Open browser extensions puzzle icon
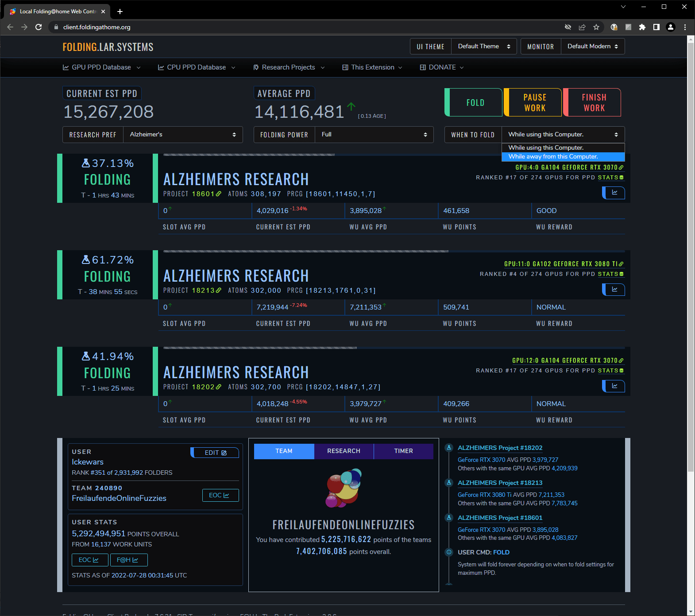695x616 pixels. [642, 27]
